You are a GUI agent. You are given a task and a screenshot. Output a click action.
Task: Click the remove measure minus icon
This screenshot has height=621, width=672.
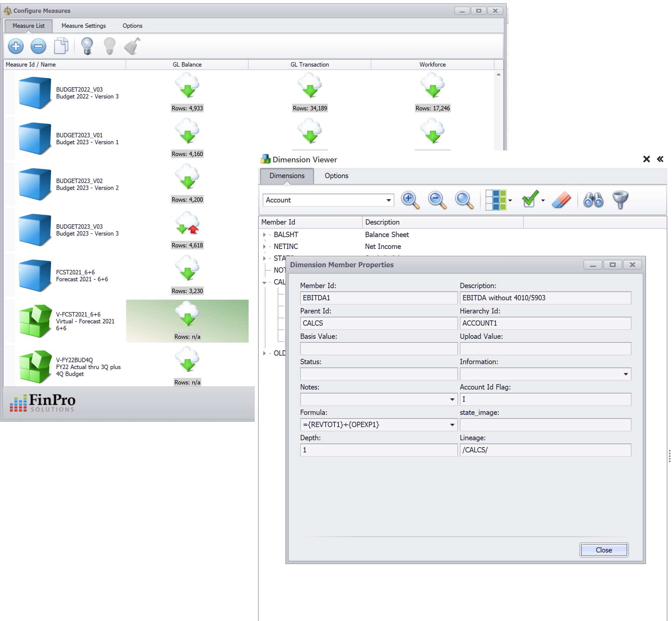pyautogui.click(x=38, y=47)
